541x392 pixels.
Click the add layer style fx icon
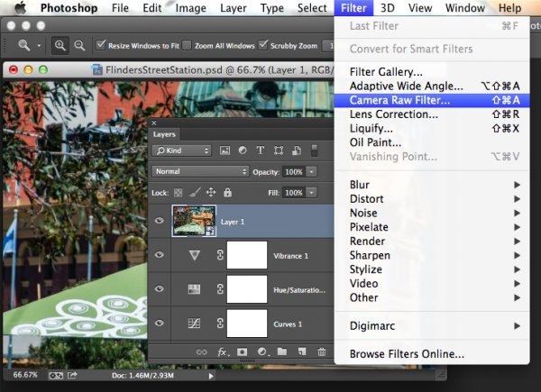[222, 351]
